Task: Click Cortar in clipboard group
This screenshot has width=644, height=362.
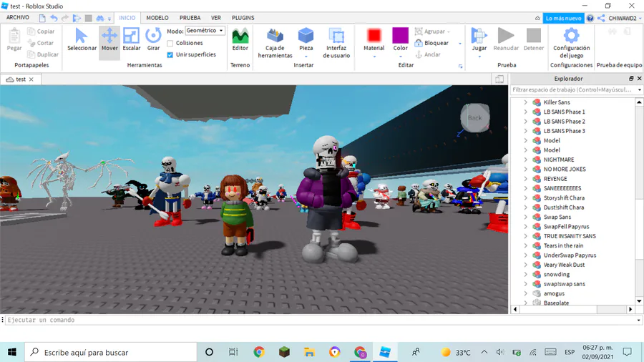Action: 41,43
